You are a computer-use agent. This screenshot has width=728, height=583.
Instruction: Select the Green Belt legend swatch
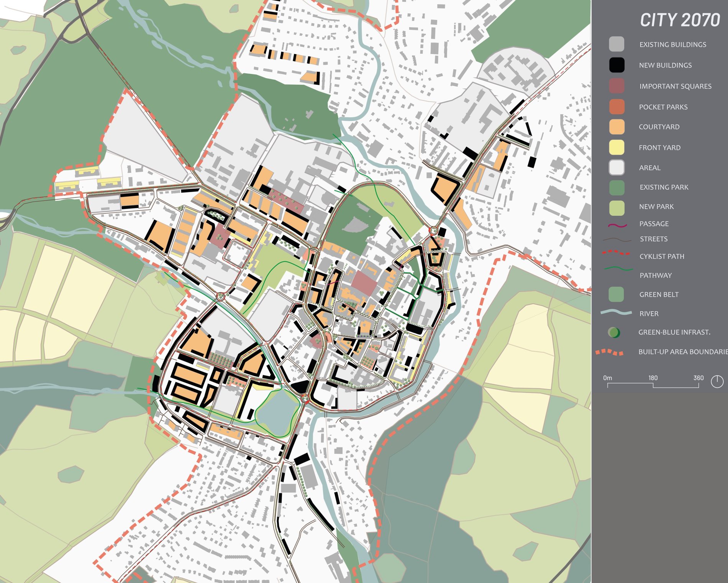coord(617,294)
